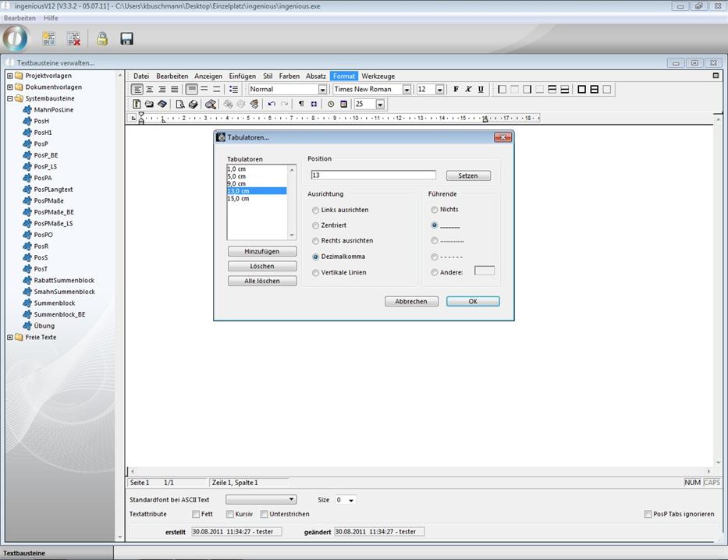The height and width of the screenshot is (560, 728).
Task: Click the floppy disk save icon
Action: point(126,38)
